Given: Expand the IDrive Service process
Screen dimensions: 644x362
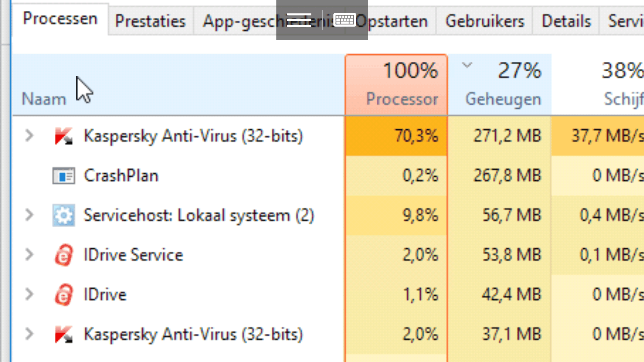Looking at the screenshot, I should pos(30,255).
